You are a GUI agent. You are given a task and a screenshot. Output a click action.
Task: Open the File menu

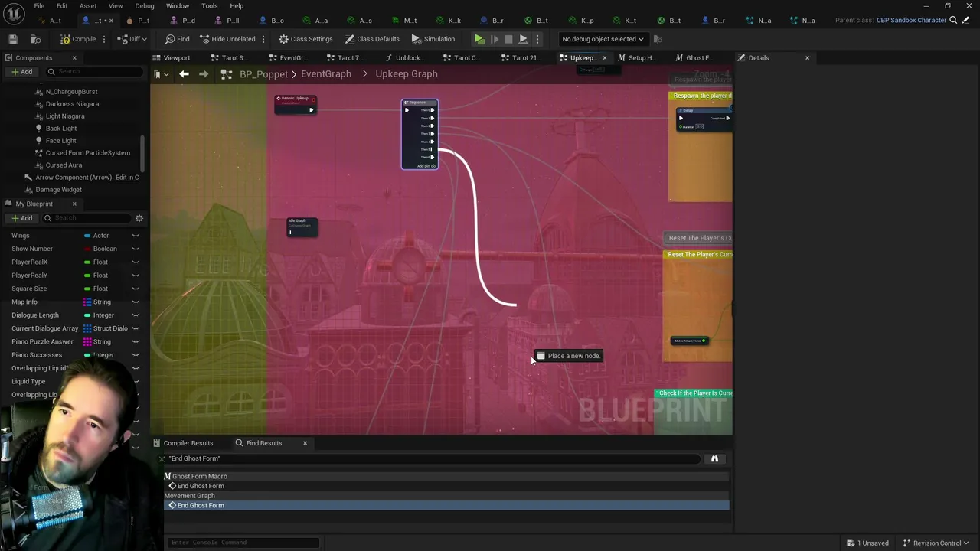[x=39, y=6]
